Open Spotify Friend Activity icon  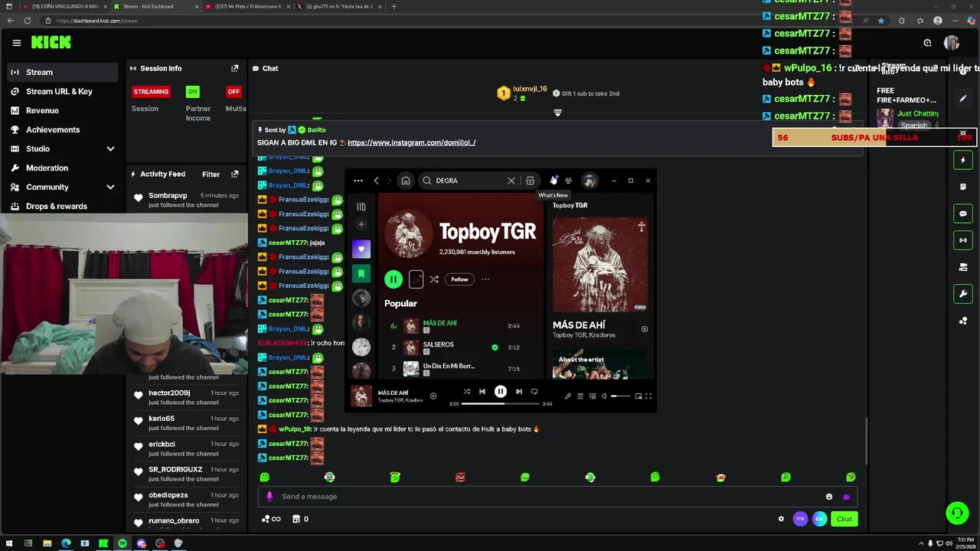tap(568, 181)
